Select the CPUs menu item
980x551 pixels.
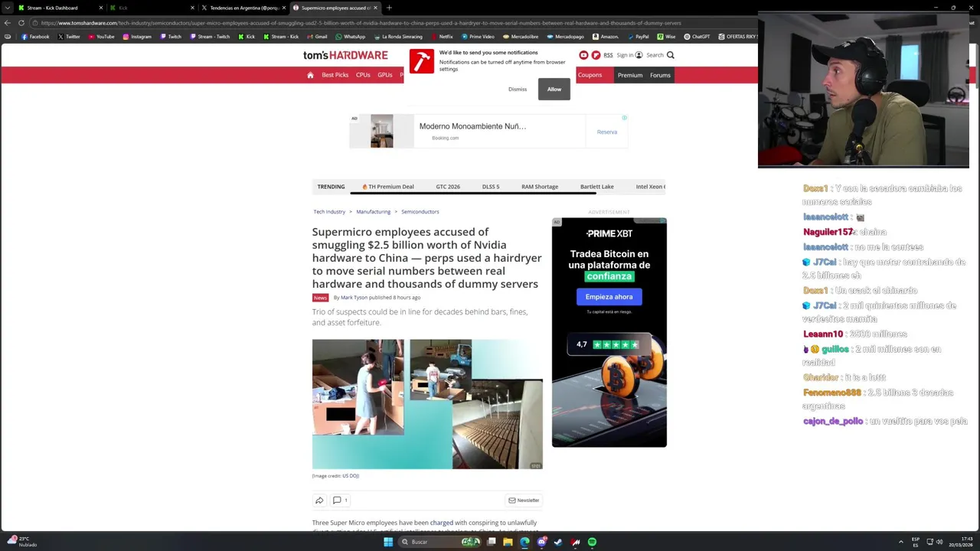[363, 75]
